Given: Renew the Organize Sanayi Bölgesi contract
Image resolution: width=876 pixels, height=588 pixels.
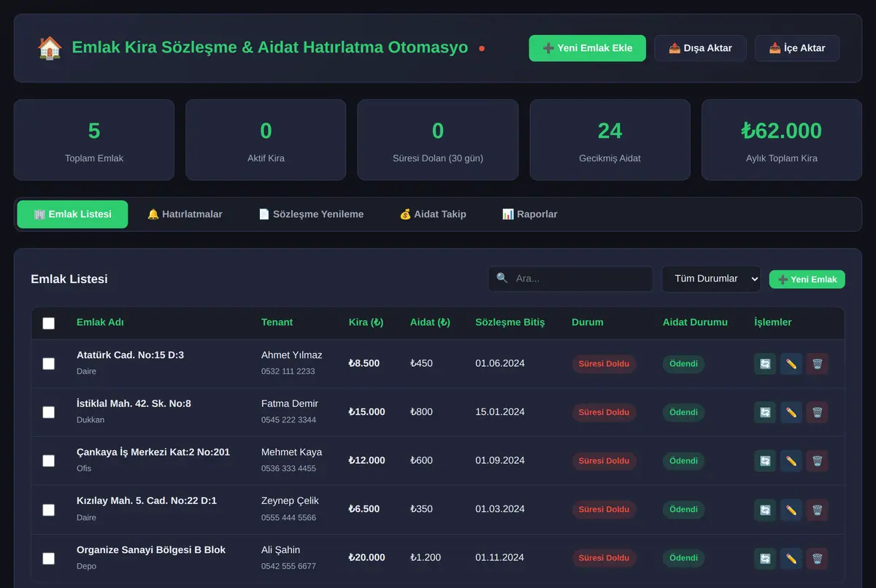Looking at the screenshot, I should coord(765,558).
